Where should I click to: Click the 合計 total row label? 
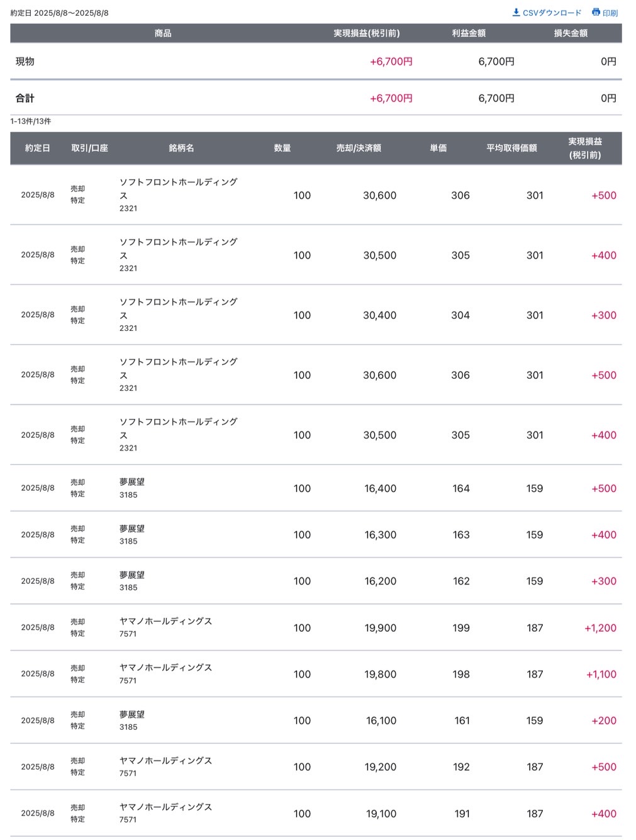tap(25, 98)
